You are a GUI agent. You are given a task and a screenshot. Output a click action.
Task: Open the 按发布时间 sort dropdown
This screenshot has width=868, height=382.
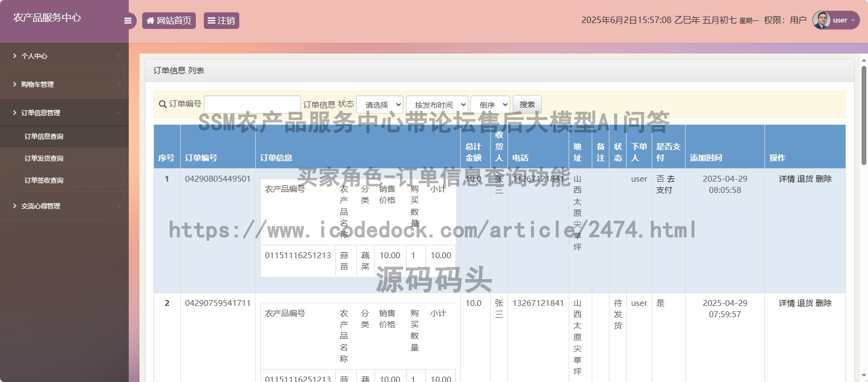pos(437,104)
